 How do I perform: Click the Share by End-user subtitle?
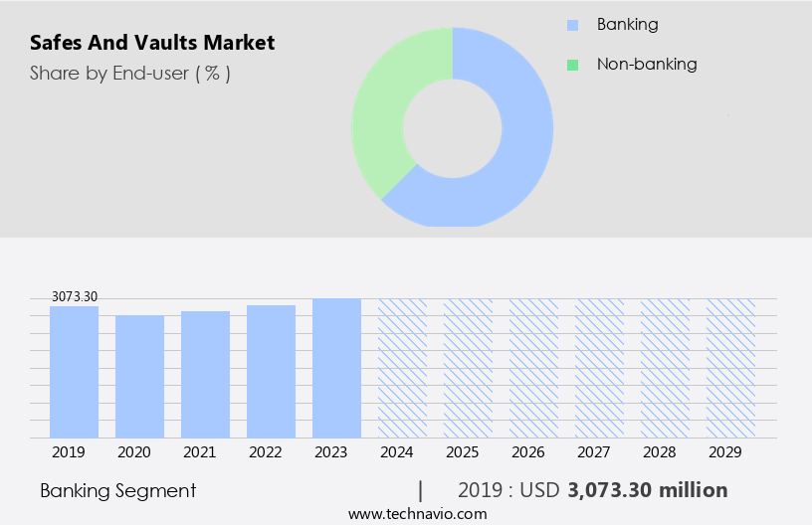(x=130, y=74)
